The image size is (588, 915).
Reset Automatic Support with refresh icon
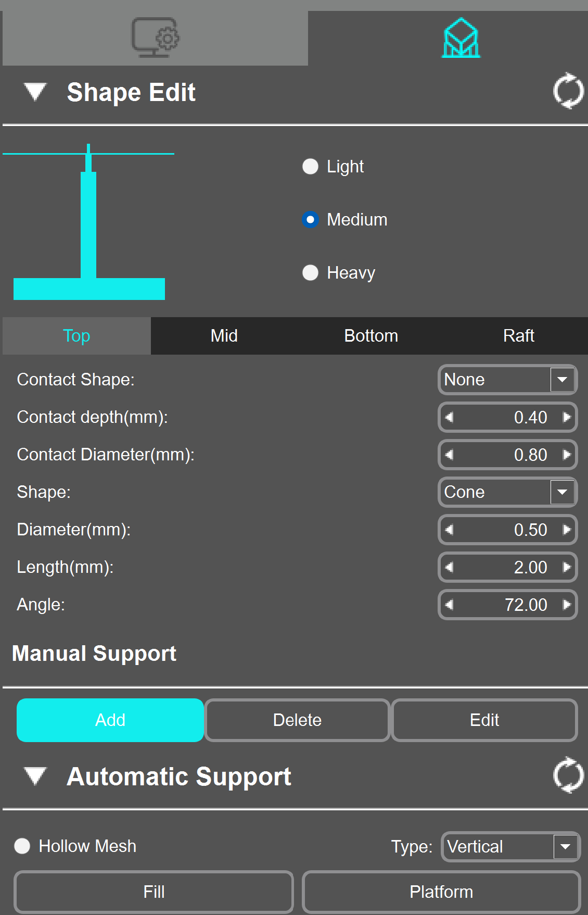coord(568,775)
